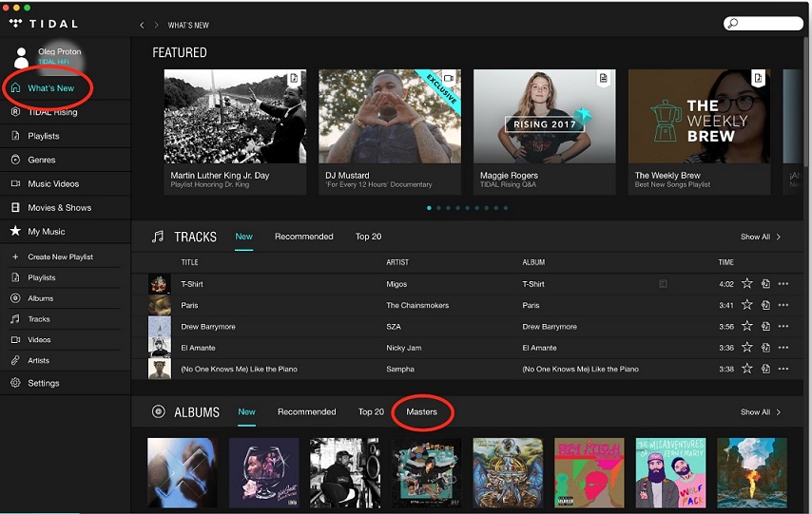Play T-Shirt track cover thumbnail

[x=160, y=284]
